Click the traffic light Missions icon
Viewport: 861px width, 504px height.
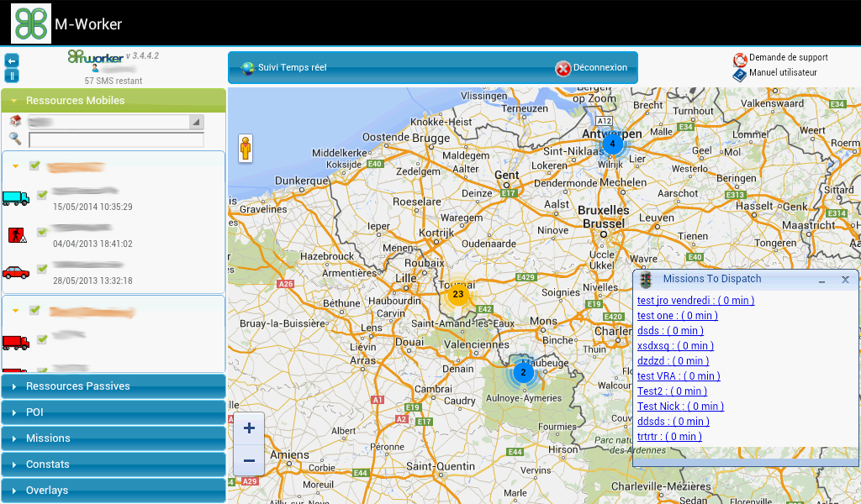click(x=646, y=280)
